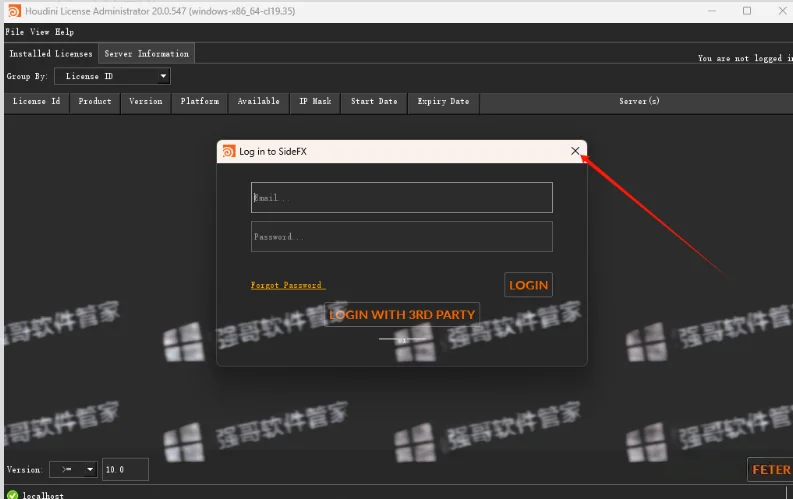Image resolution: width=793 pixels, height=499 pixels.
Task: Click the 'You are not logged in' text
Action: tap(745, 59)
